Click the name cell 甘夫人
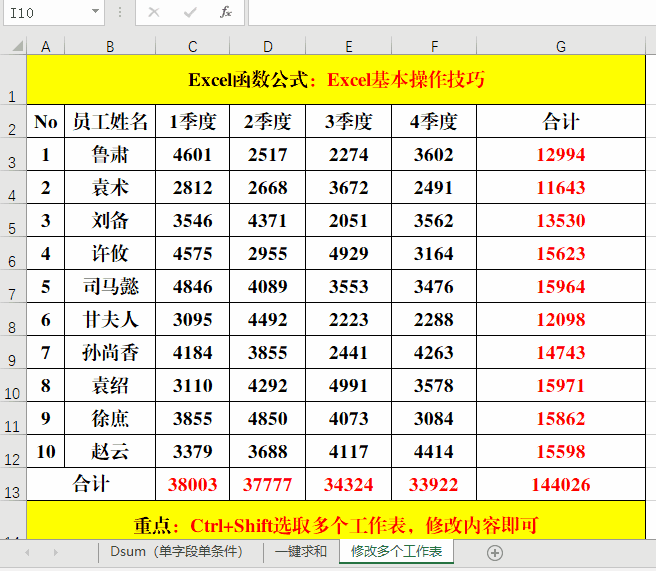The width and height of the screenshot is (656, 571). pos(110,320)
